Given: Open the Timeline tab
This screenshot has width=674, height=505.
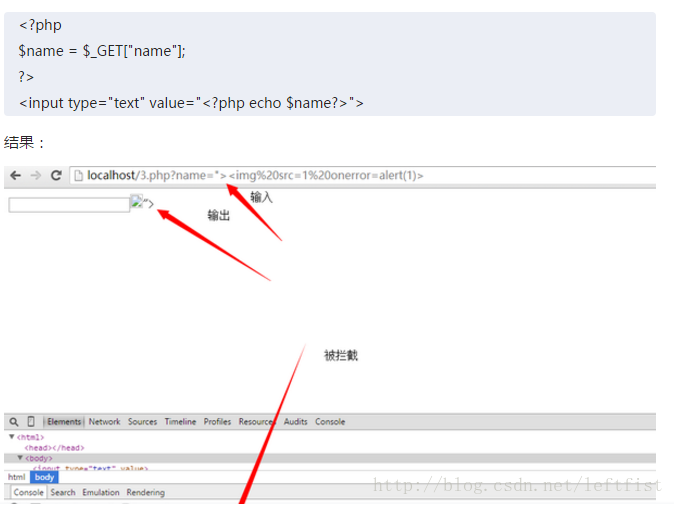Looking at the screenshot, I should pyautogui.click(x=180, y=422).
